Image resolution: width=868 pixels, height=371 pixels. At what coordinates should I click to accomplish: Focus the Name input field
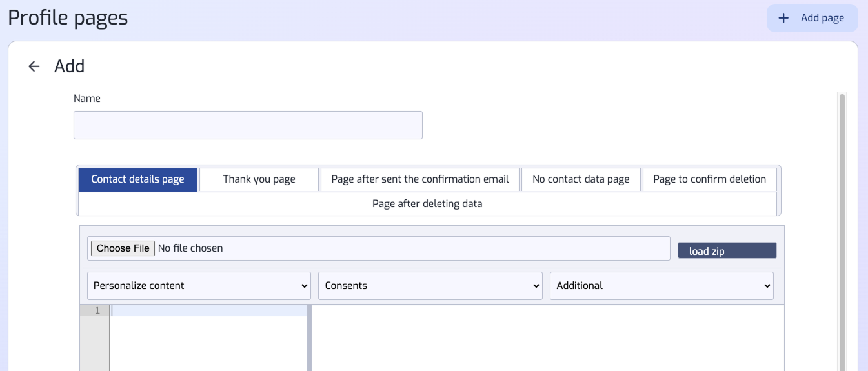[x=248, y=125]
